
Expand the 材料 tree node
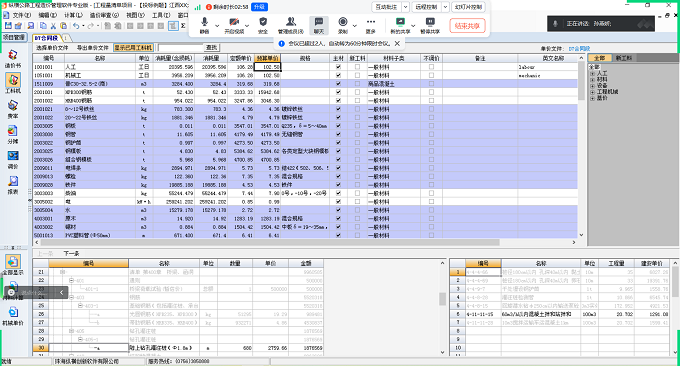point(592,80)
